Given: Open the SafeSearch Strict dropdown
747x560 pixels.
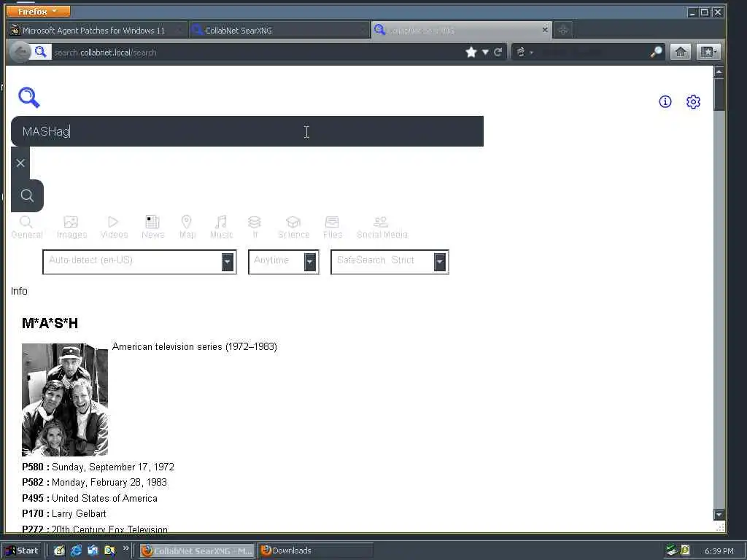Looking at the screenshot, I should (390, 262).
